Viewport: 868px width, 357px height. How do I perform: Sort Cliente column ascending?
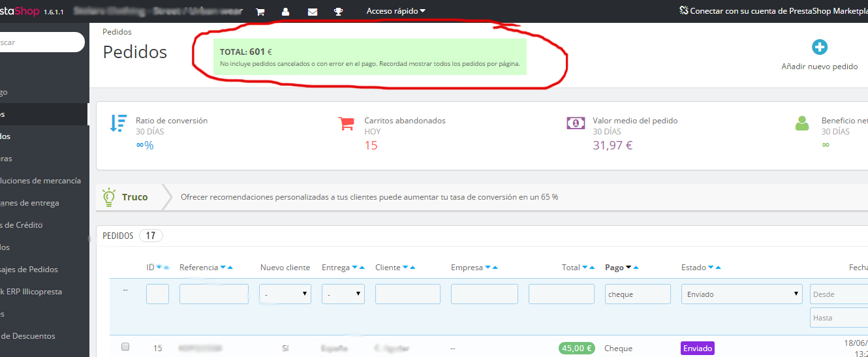[x=412, y=268]
